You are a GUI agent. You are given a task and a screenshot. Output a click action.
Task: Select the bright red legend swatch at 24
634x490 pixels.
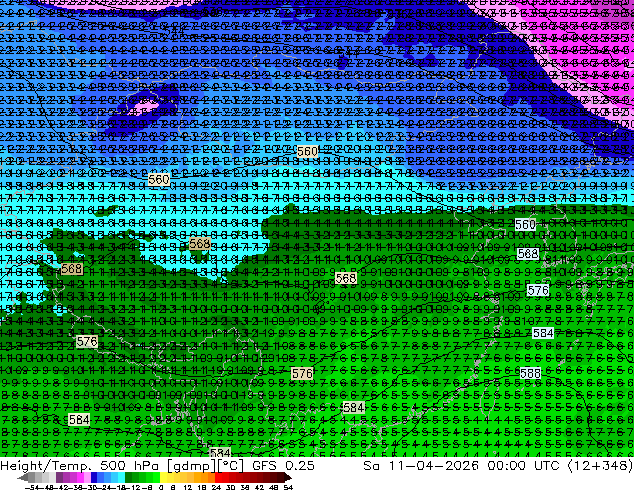218,478
